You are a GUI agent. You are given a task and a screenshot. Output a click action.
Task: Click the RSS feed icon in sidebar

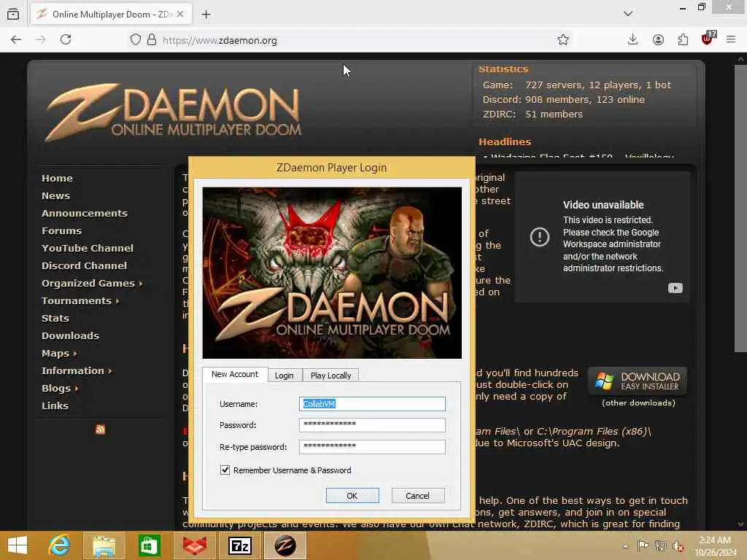[x=100, y=429]
